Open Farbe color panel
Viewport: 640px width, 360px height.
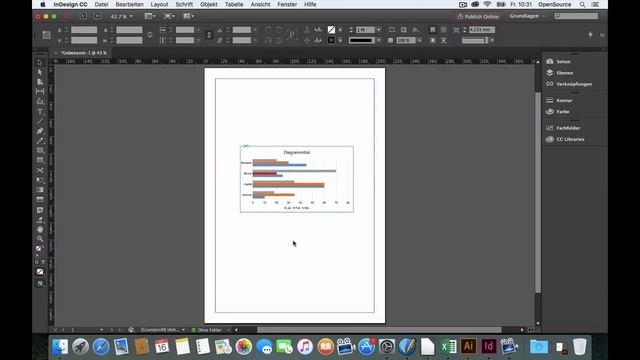563,111
